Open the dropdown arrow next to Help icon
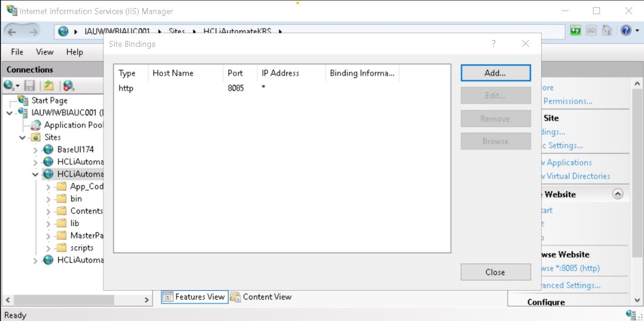The image size is (644, 321). [637, 30]
